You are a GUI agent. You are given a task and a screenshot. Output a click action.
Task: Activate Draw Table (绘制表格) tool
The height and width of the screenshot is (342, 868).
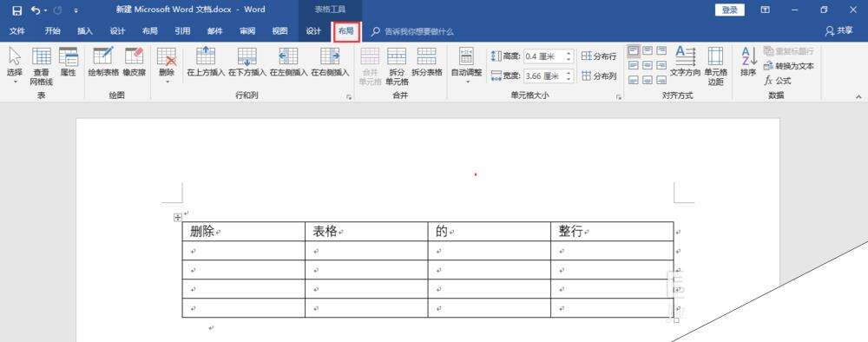[103, 62]
